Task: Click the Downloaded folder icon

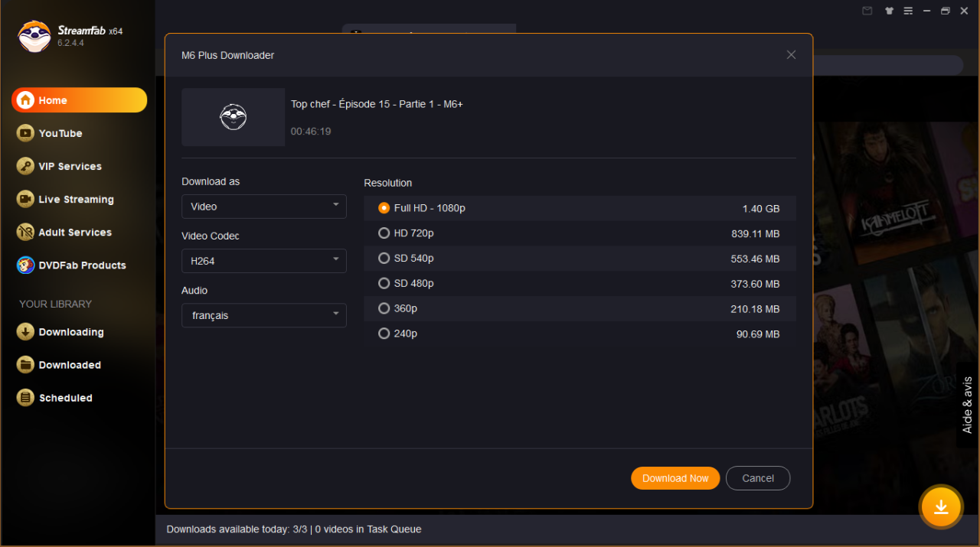Action: coord(26,365)
